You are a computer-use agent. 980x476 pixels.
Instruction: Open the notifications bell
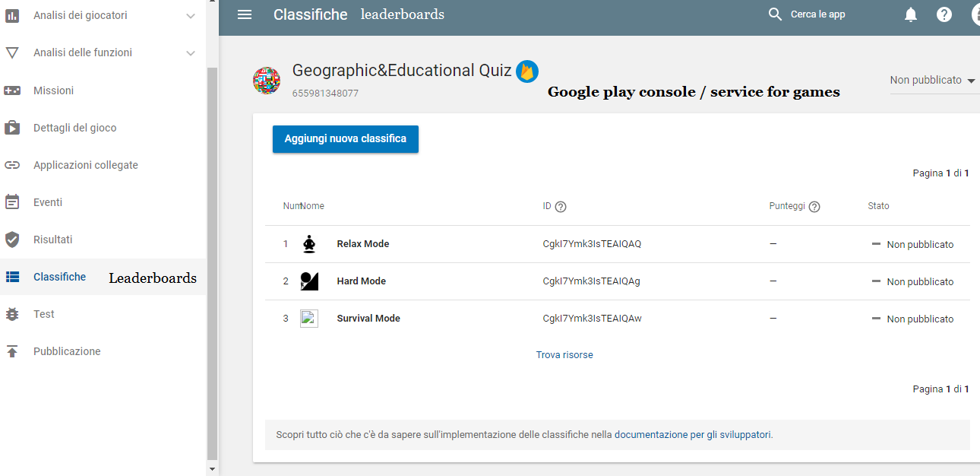(911, 14)
